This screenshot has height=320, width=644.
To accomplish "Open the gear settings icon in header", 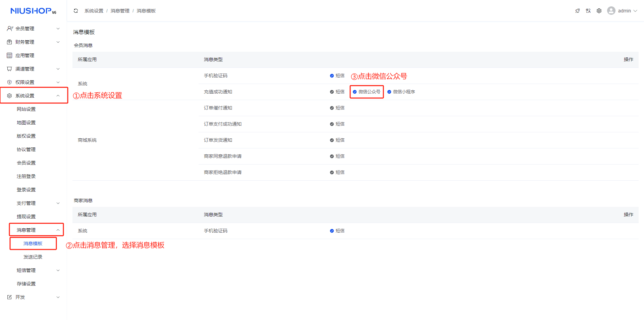I will pyautogui.click(x=599, y=11).
